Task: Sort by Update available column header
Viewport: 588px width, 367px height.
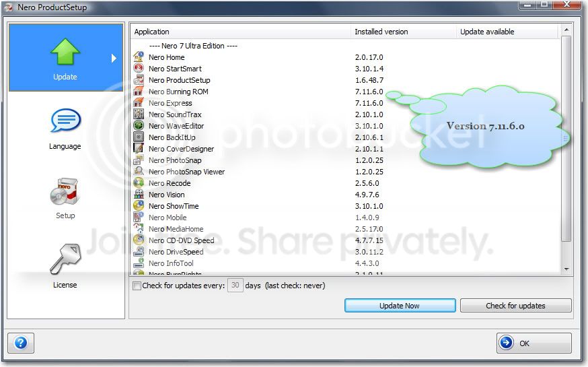Action: coord(507,32)
